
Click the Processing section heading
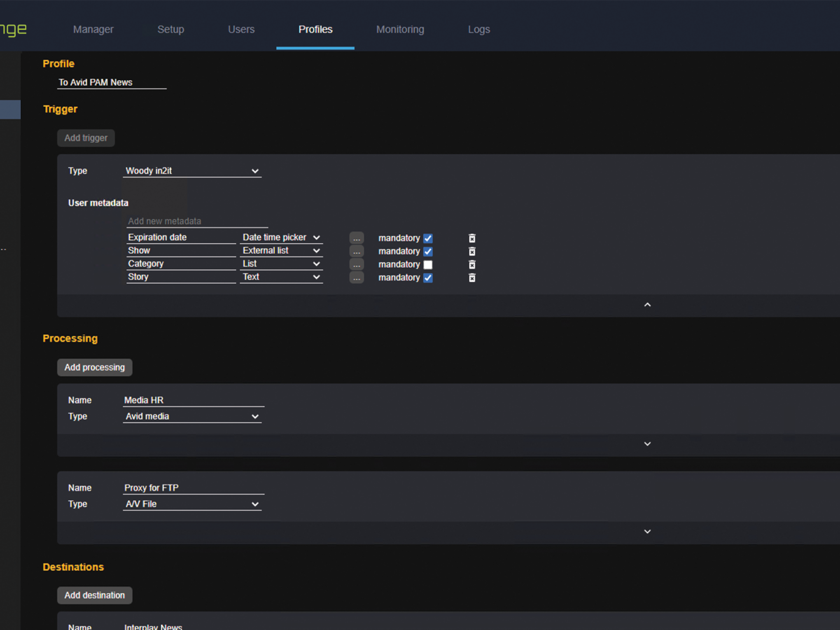pyautogui.click(x=70, y=339)
